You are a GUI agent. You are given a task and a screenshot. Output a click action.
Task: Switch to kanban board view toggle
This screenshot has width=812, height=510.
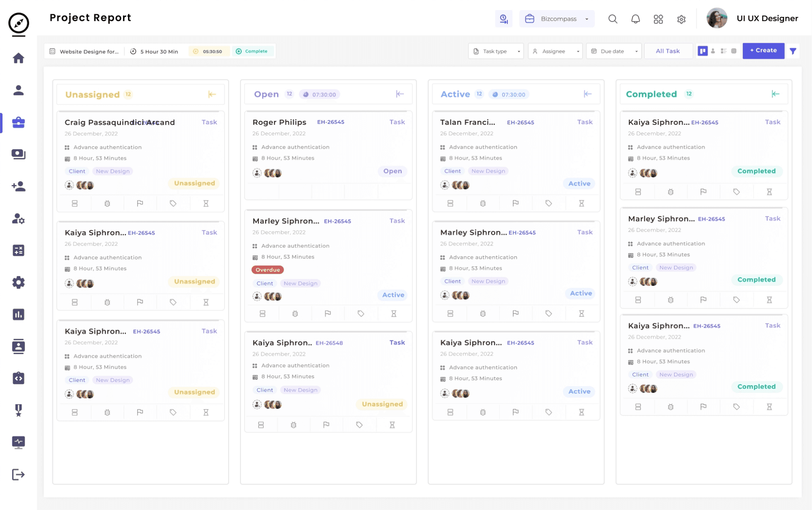(702, 51)
